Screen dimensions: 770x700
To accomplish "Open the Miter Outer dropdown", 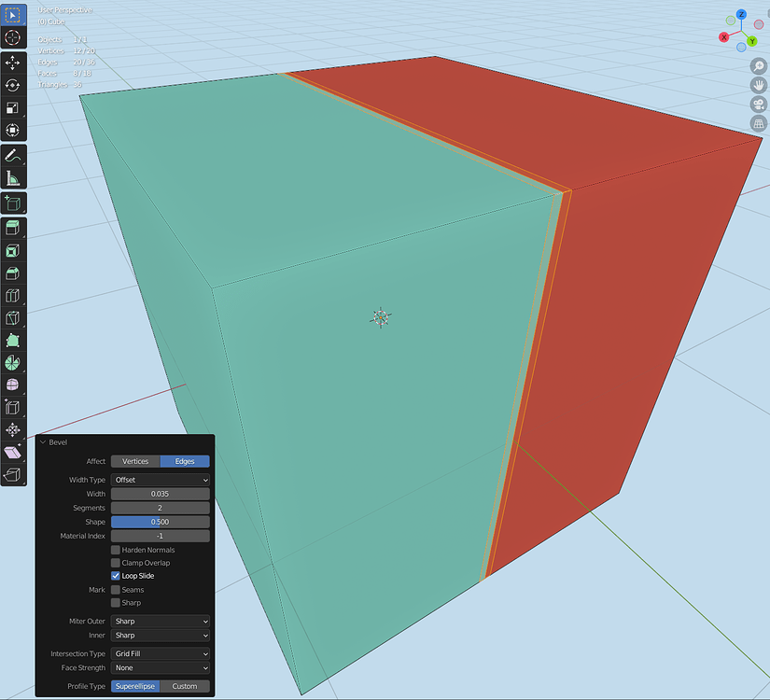I will click(x=160, y=622).
